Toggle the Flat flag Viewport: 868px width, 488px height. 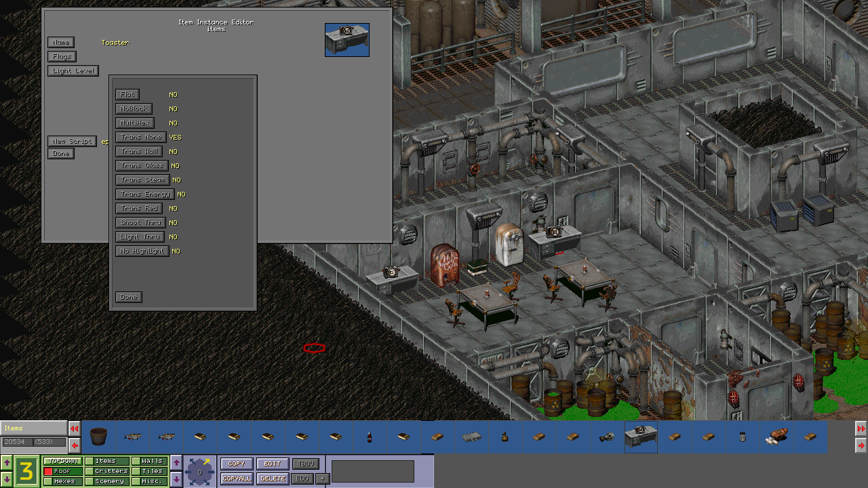pos(127,94)
